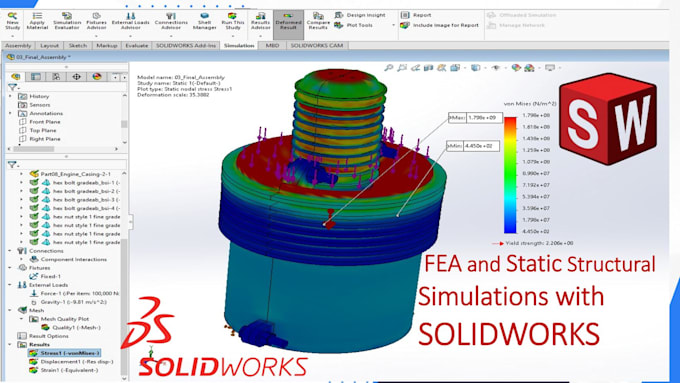Open Plot Tools
Viewport: 680px width, 383px height.
click(x=354, y=25)
